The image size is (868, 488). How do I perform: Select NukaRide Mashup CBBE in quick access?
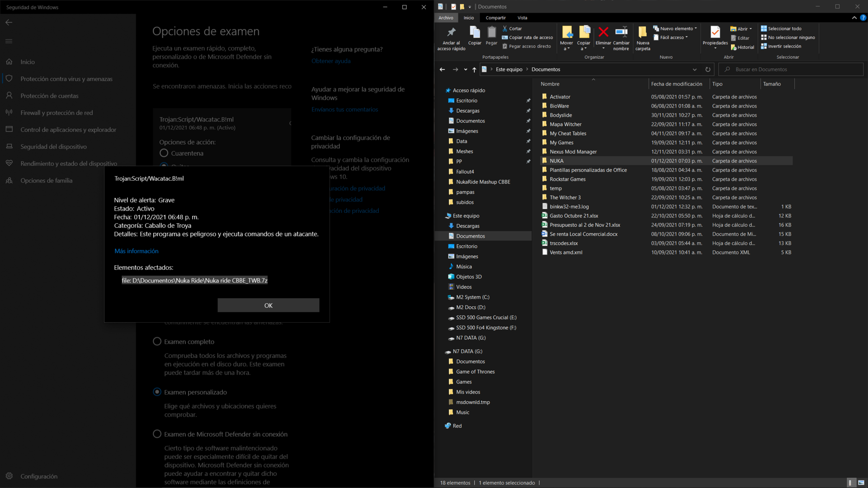483,182
